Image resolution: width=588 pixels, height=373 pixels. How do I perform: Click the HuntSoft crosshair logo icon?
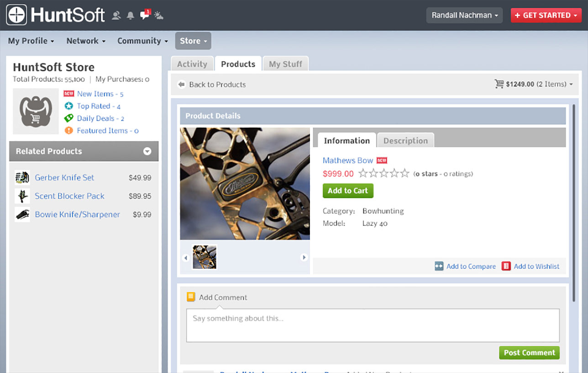tap(16, 15)
